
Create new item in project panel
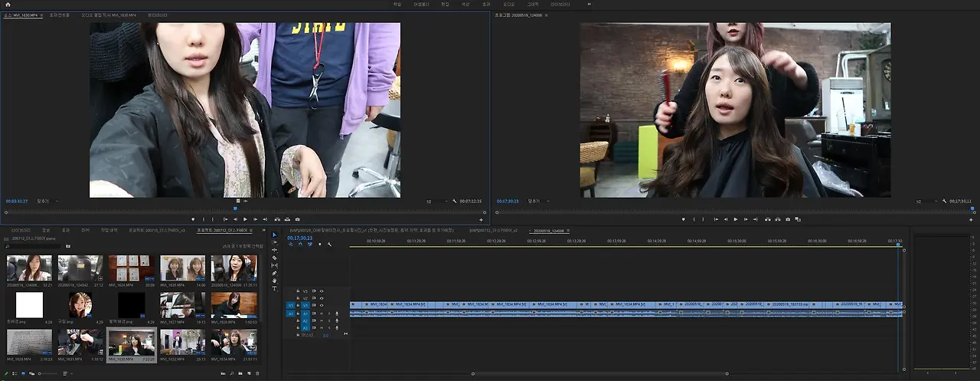coord(247,373)
